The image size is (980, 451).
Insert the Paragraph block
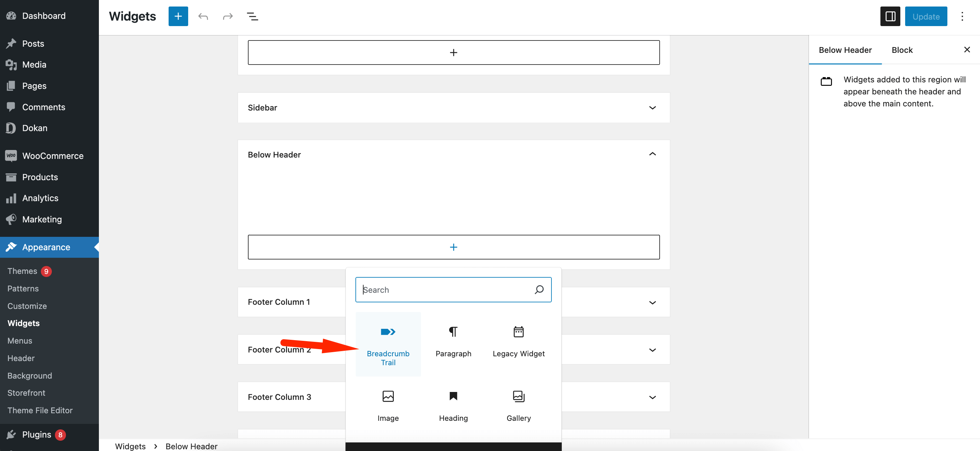[x=453, y=345]
